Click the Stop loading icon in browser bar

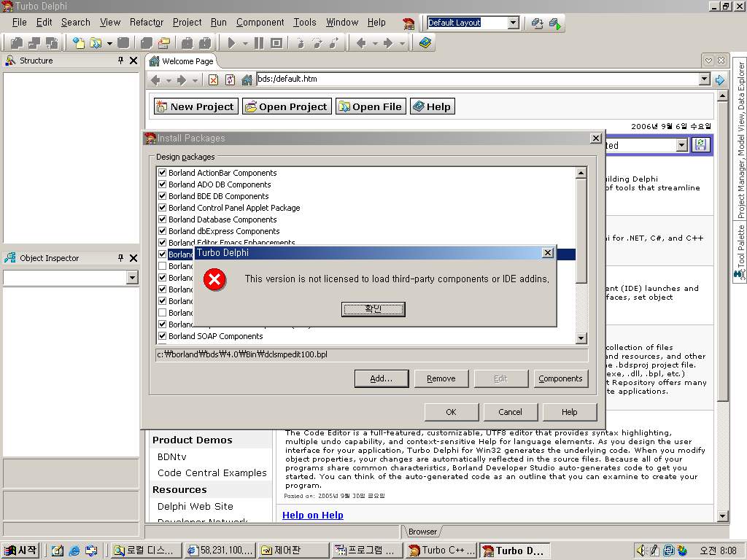pos(214,80)
